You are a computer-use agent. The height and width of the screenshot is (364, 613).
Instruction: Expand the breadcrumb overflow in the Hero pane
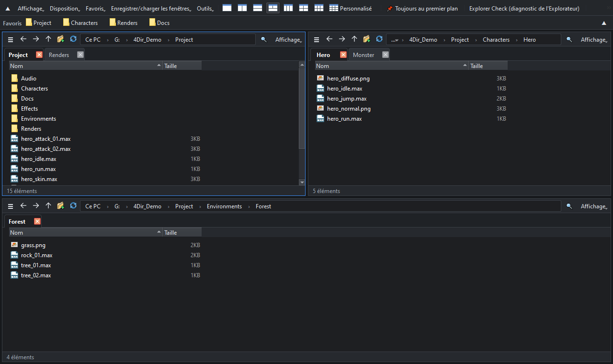pos(395,40)
